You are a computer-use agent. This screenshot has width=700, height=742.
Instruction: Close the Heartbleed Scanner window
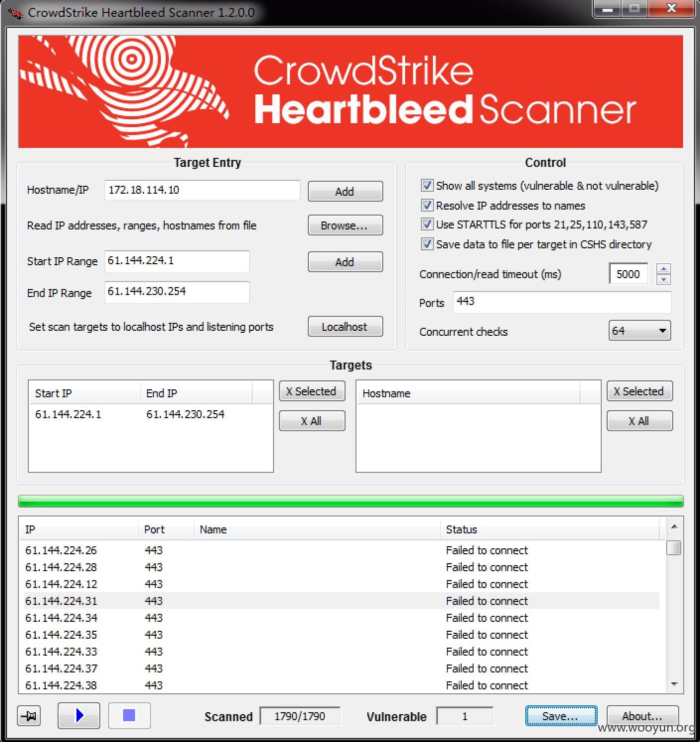click(671, 8)
